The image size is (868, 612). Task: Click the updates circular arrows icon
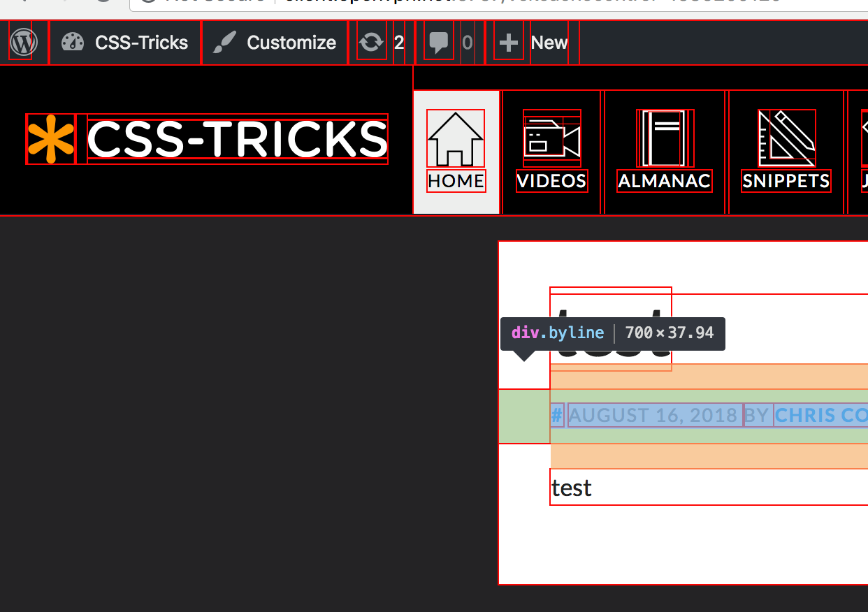[x=371, y=43]
